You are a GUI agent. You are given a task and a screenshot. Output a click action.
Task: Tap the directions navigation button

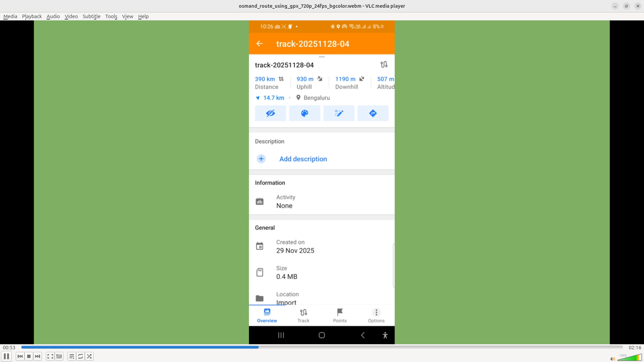[373, 113]
